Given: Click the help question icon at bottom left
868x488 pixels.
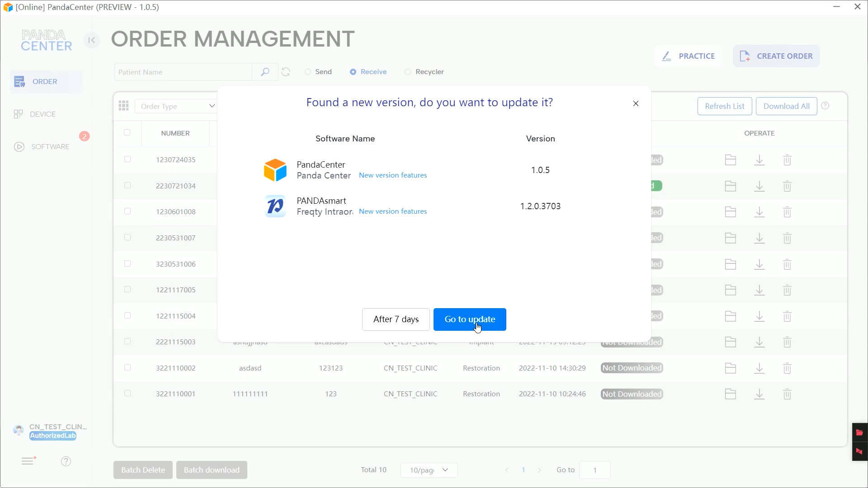Looking at the screenshot, I should click(66, 461).
